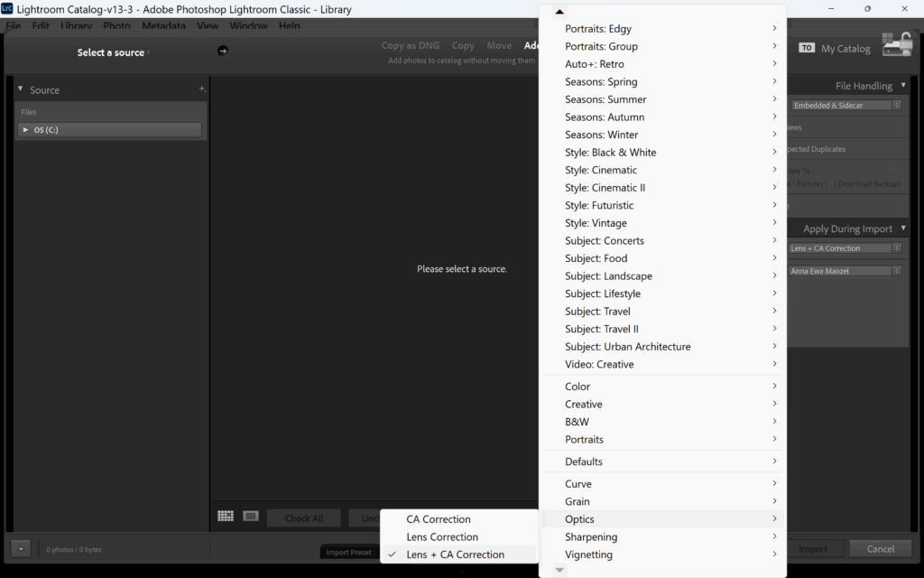
Task: Open Style: Cinematic II presets
Action: tap(662, 187)
